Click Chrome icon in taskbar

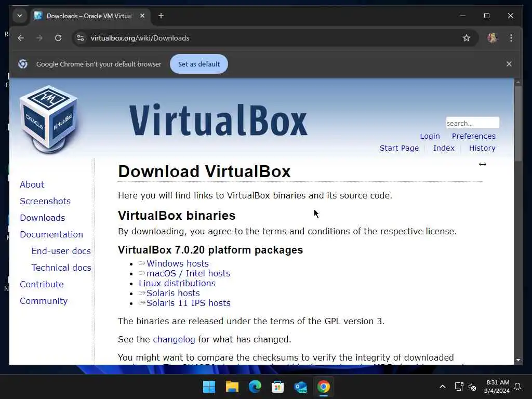point(323,387)
